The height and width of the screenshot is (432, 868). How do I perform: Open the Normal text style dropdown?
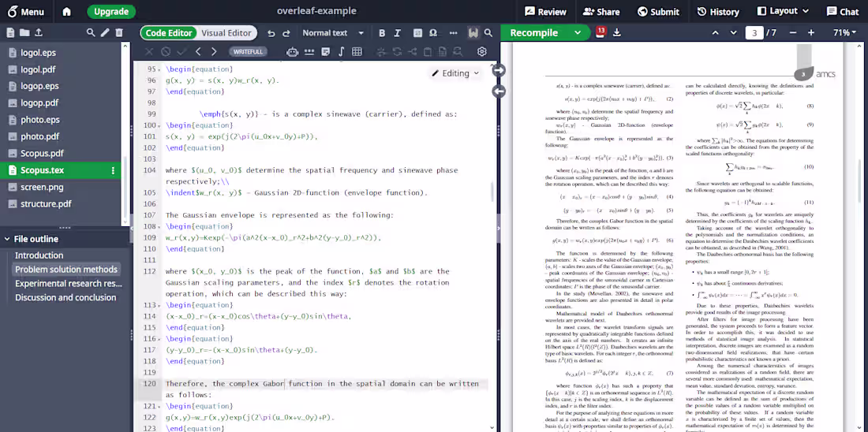coord(333,32)
